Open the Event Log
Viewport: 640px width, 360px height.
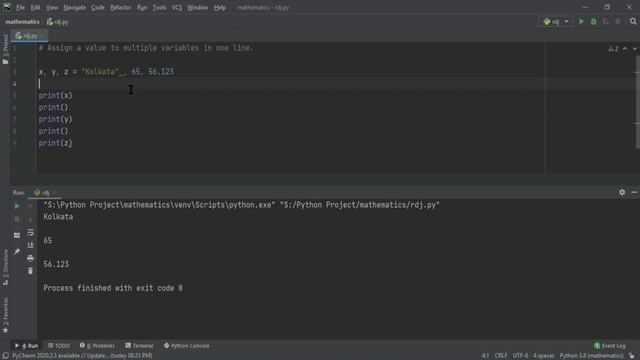(x=610, y=346)
